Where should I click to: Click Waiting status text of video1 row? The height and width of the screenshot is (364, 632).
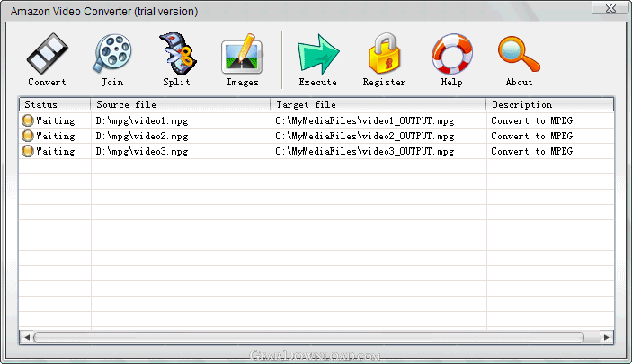56,121
